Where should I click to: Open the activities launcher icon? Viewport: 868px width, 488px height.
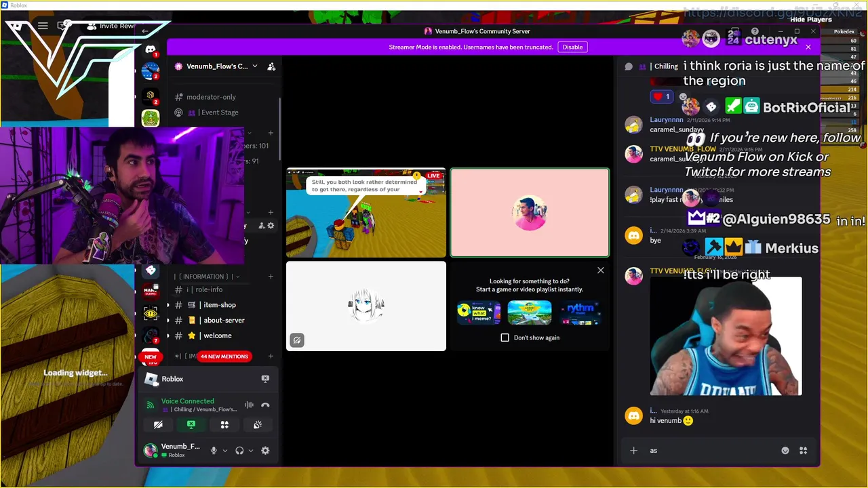[224, 425]
